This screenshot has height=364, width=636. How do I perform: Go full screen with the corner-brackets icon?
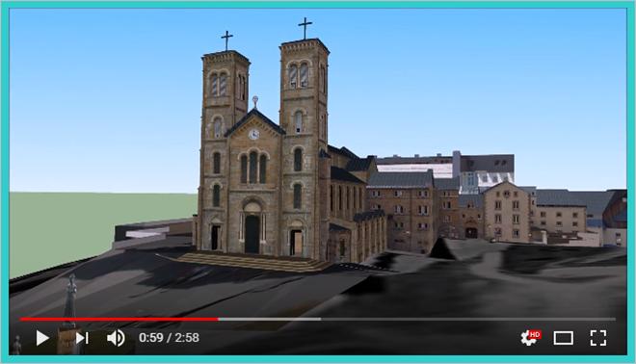pos(598,338)
